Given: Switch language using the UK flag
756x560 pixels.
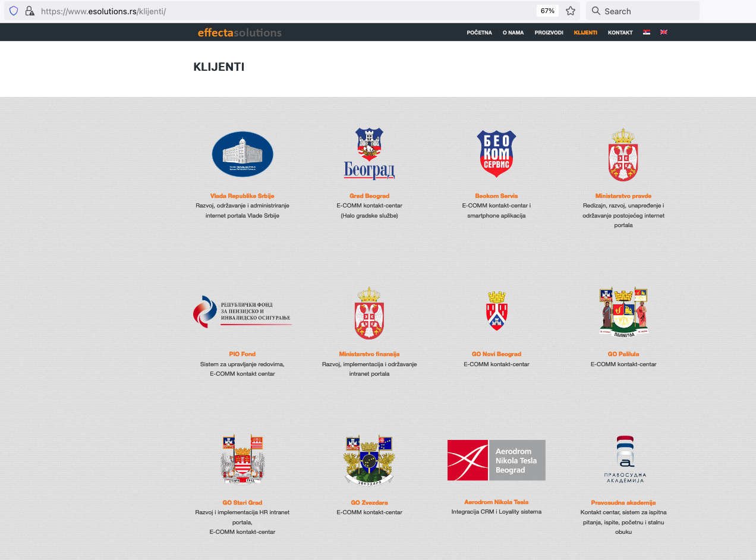Looking at the screenshot, I should [x=664, y=32].
